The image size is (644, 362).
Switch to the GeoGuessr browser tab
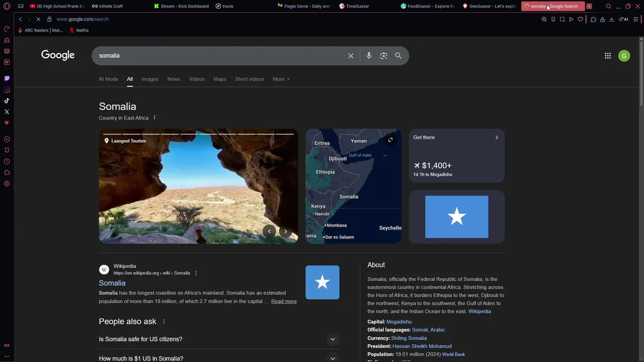(489, 6)
